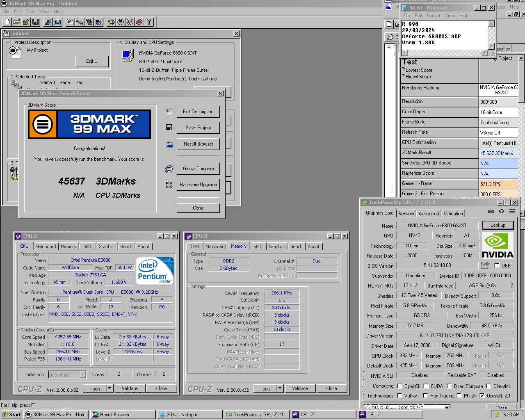Click the BIOS export share icon in GPU-Z

pyautogui.click(x=485, y=265)
